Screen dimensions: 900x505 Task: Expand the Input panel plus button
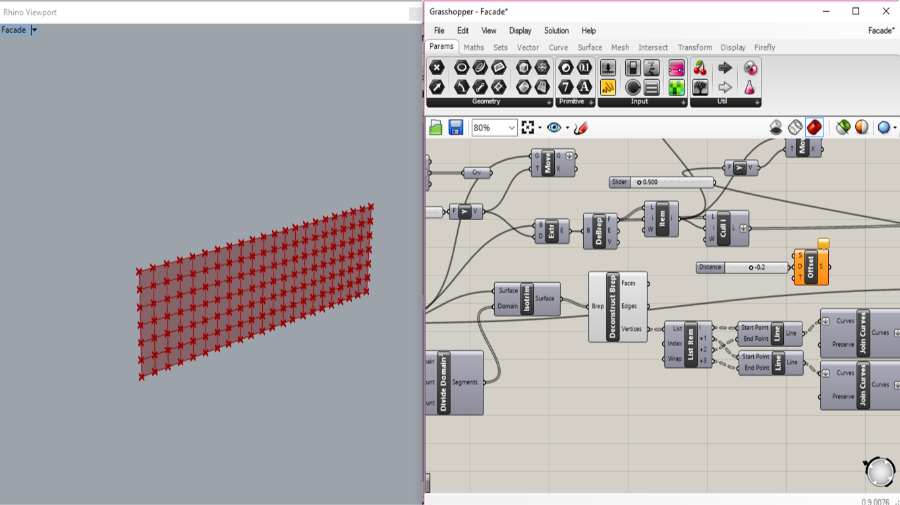tap(683, 102)
